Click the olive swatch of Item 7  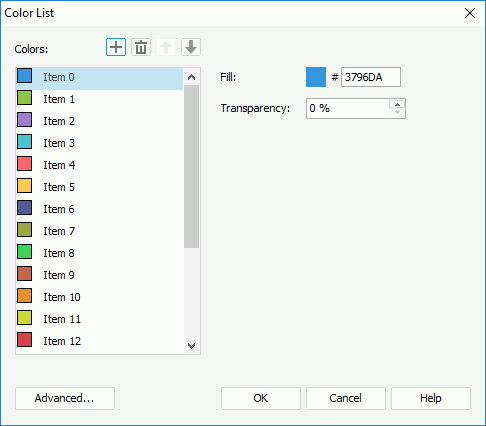(x=25, y=230)
